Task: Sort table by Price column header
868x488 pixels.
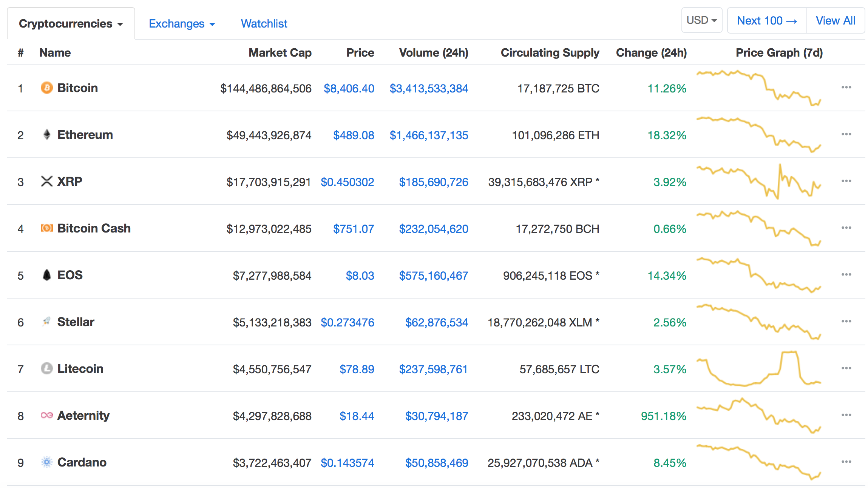Action: (x=360, y=53)
